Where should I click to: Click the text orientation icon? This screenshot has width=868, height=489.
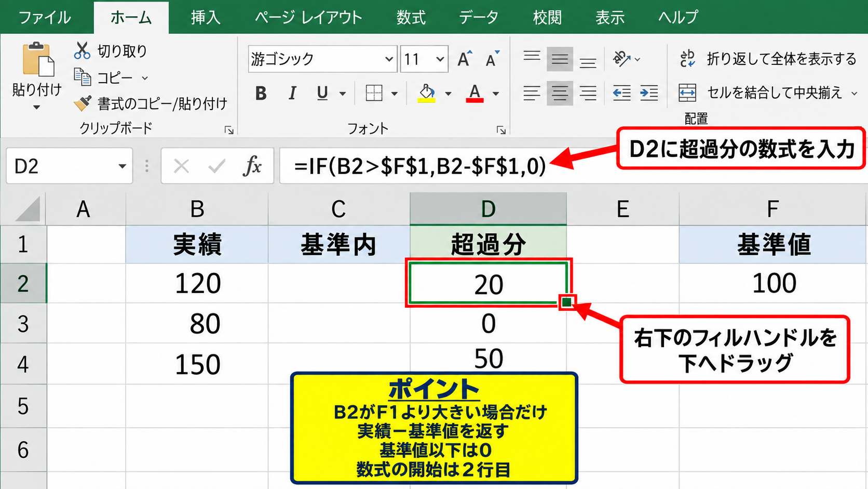pos(622,59)
